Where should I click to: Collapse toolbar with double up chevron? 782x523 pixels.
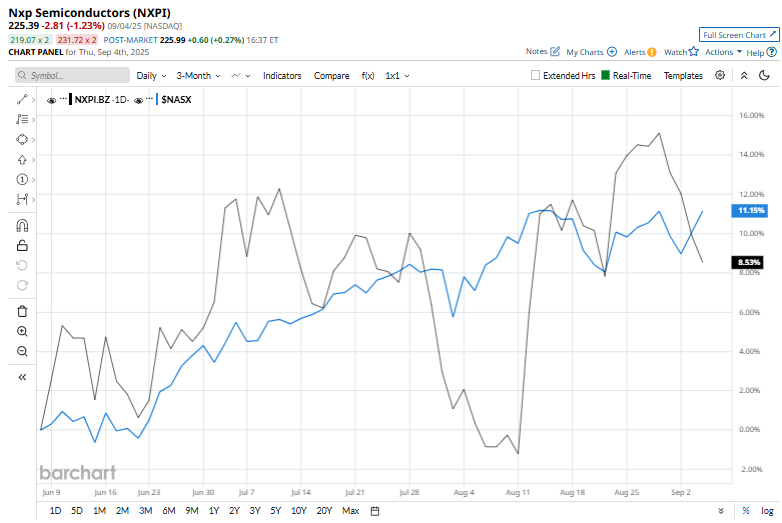coord(744,75)
